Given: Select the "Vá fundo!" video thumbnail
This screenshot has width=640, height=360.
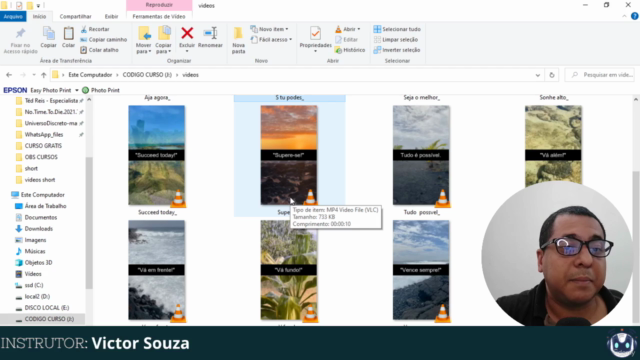Looking at the screenshot, I should pos(289,270).
